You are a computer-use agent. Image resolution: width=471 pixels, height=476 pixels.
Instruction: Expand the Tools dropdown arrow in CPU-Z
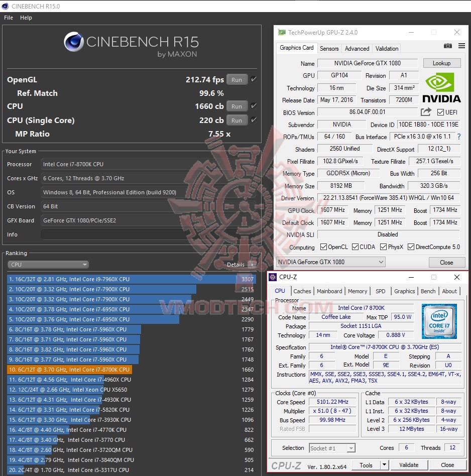(384, 465)
